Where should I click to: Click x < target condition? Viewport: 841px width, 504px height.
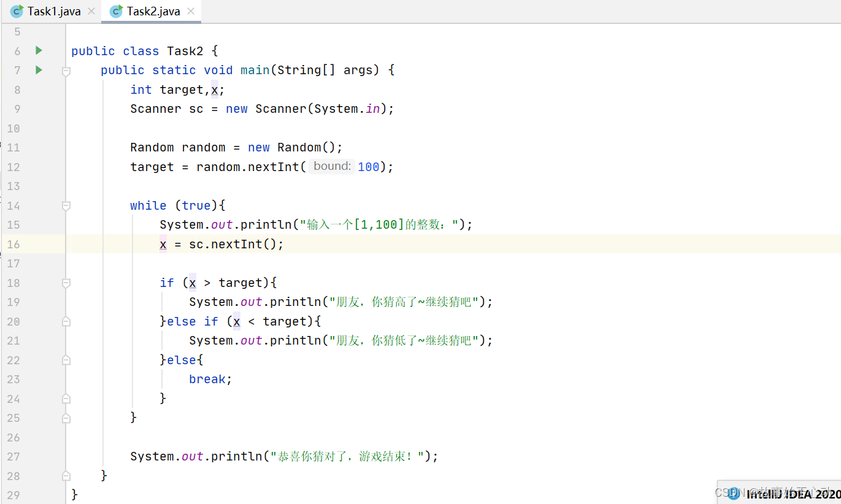pos(270,321)
